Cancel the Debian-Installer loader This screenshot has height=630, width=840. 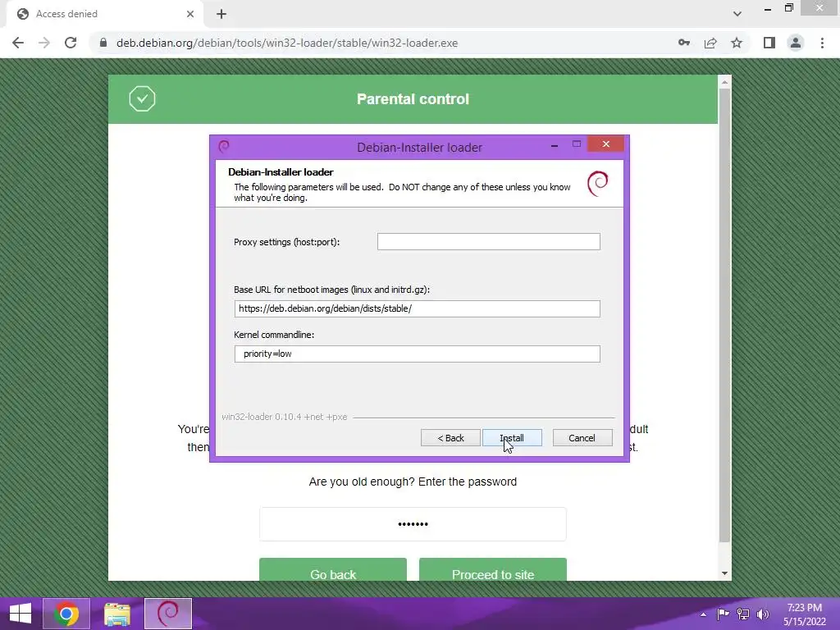coord(582,438)
